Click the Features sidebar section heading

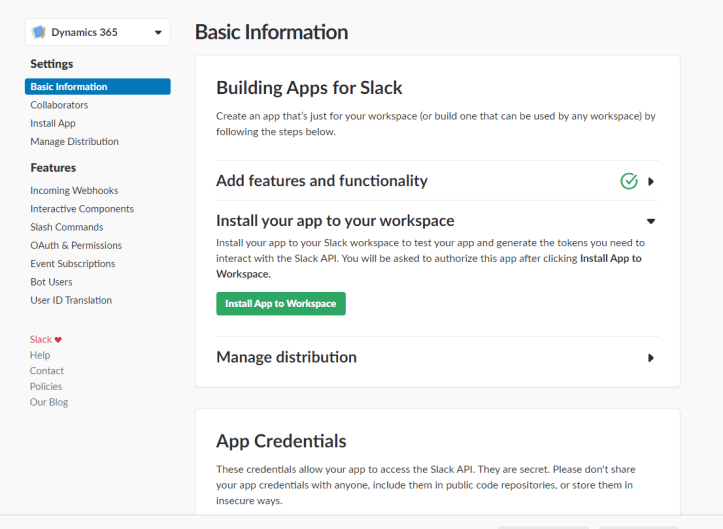[53, 168]
